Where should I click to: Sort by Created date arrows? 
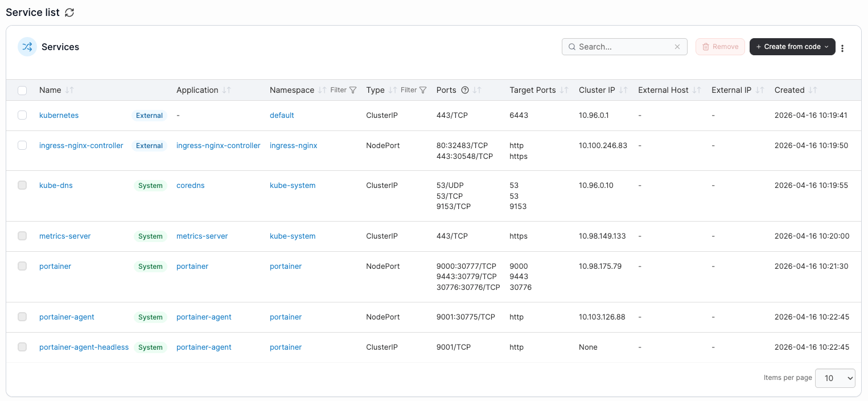813,90
